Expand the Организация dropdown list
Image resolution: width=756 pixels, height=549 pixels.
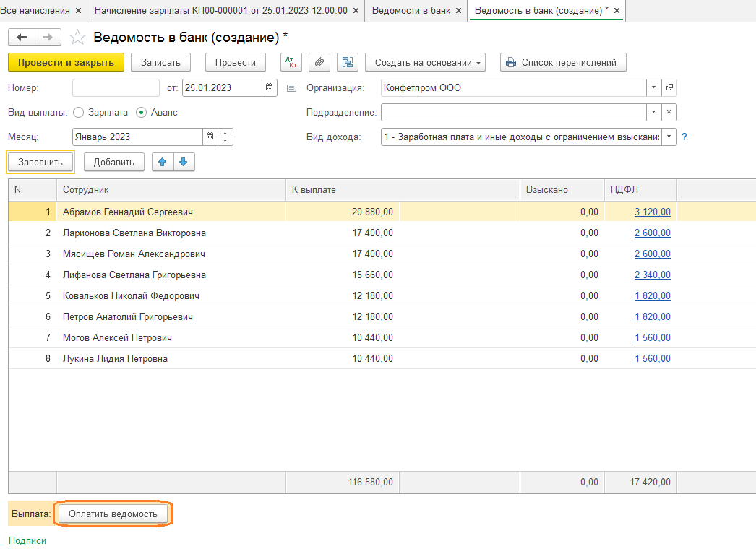coord(653,88)
